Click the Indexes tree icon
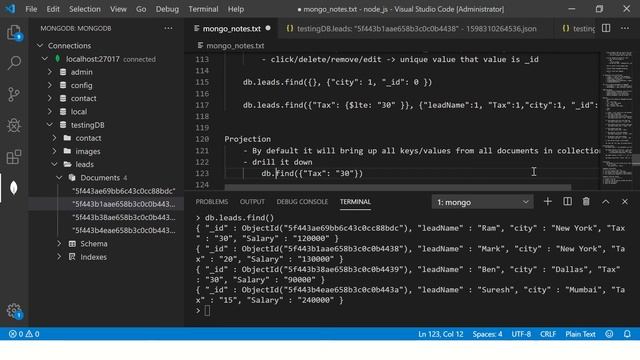640x360 pixels. click(x=72, y=257)
